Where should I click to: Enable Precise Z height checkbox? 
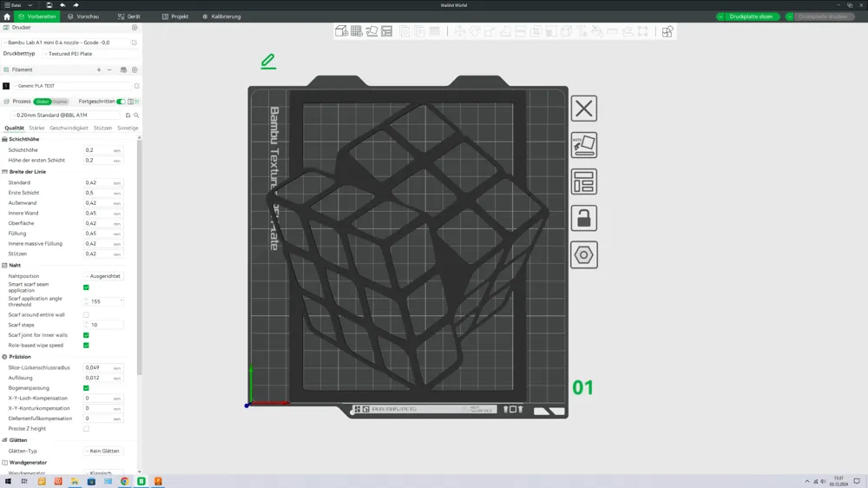click(86, 429)
